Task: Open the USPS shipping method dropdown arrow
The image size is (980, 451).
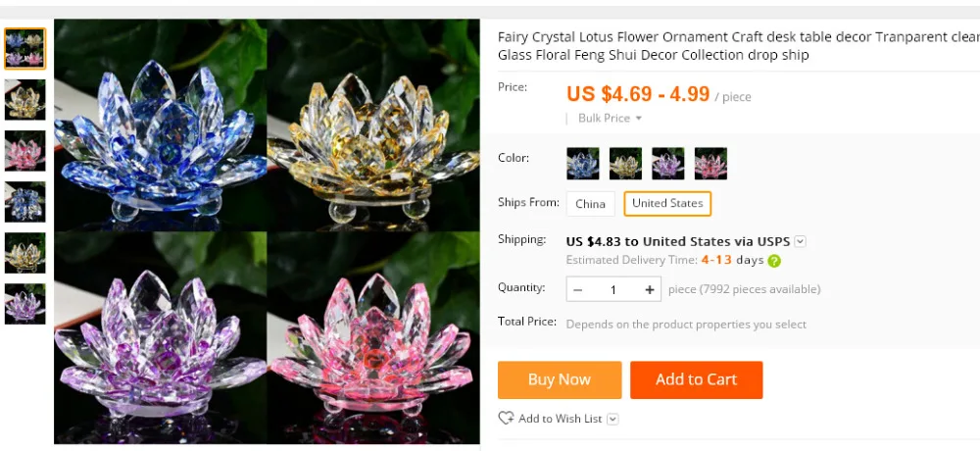Action: pyautogui.click(x=800, y=241)
